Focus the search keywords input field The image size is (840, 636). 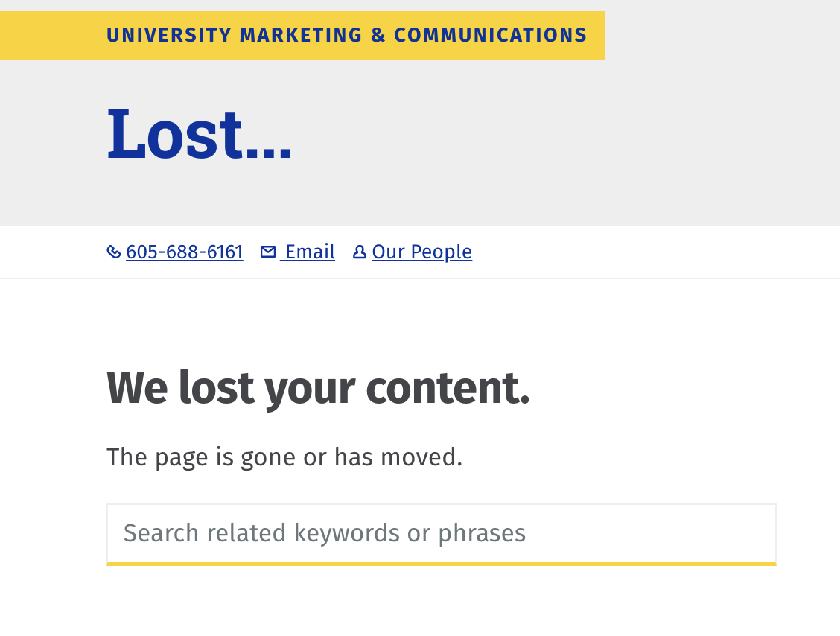442,533
